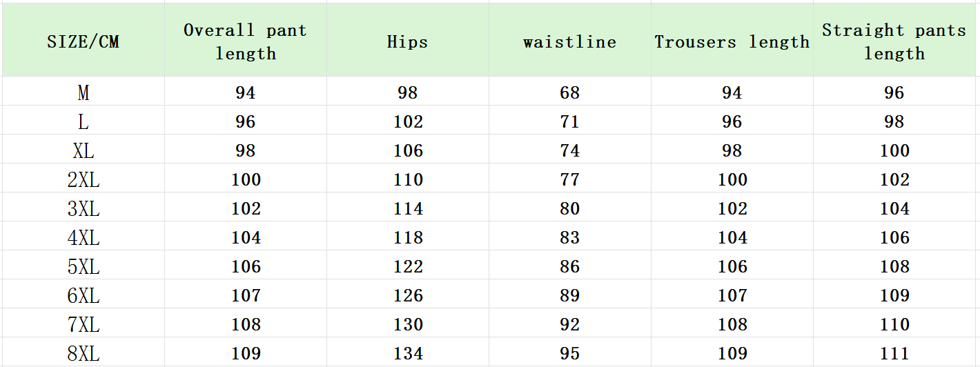
Task: Select Hips value 134 for 8XL
Action: pyautogui.click(x=408, y=354)
